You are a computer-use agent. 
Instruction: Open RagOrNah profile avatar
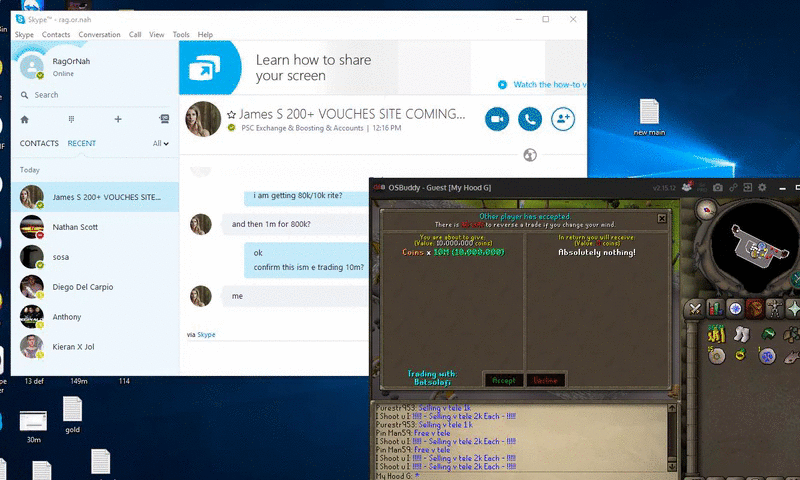tap(32, 66)
